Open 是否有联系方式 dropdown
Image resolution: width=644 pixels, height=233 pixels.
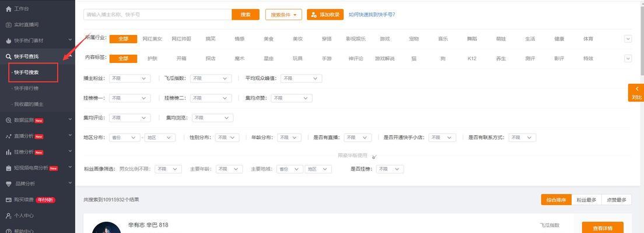522,138
